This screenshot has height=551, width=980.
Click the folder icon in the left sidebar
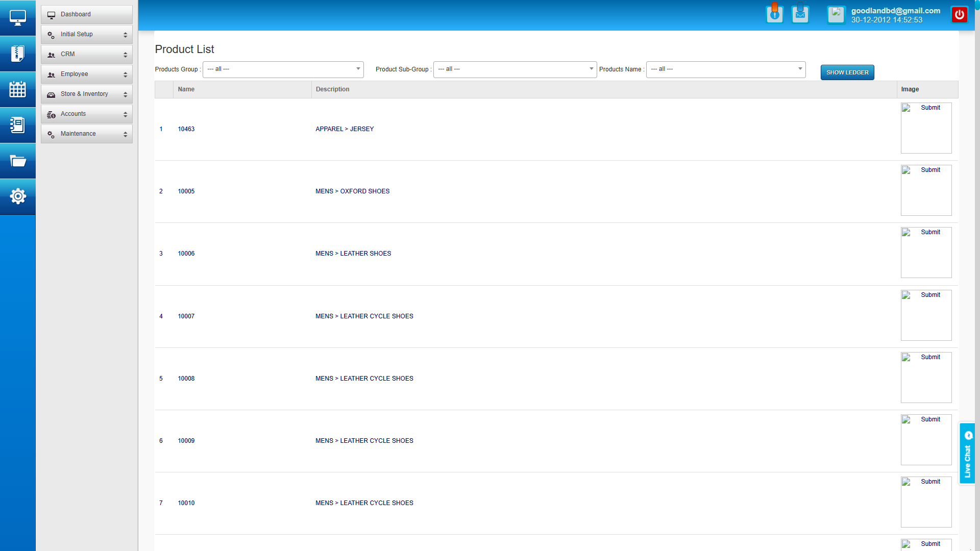coord(18,161)
